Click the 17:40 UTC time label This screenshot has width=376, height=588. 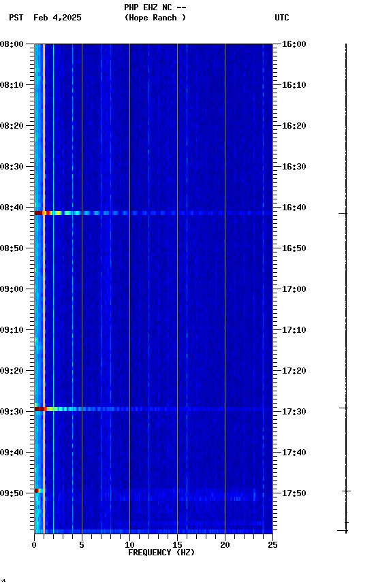(294, 453)
